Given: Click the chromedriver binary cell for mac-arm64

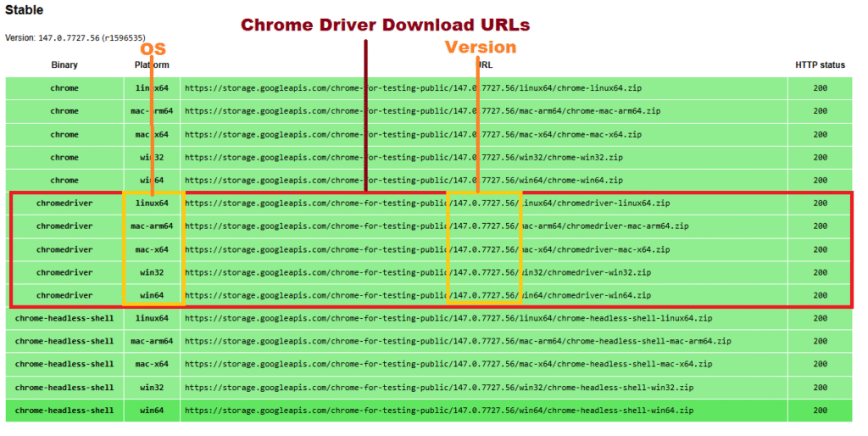Looking at the screenshot, I should tap(64, 226).
